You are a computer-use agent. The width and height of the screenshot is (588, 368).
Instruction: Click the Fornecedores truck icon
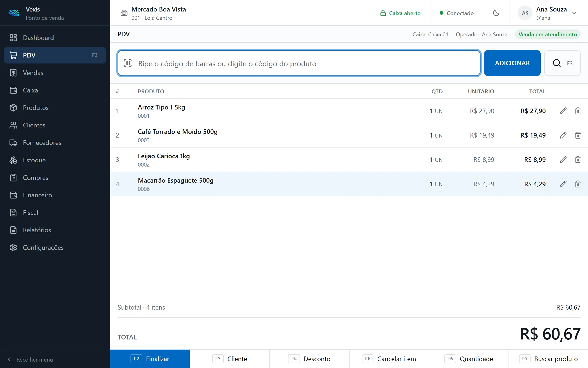[x=13, y=143]
